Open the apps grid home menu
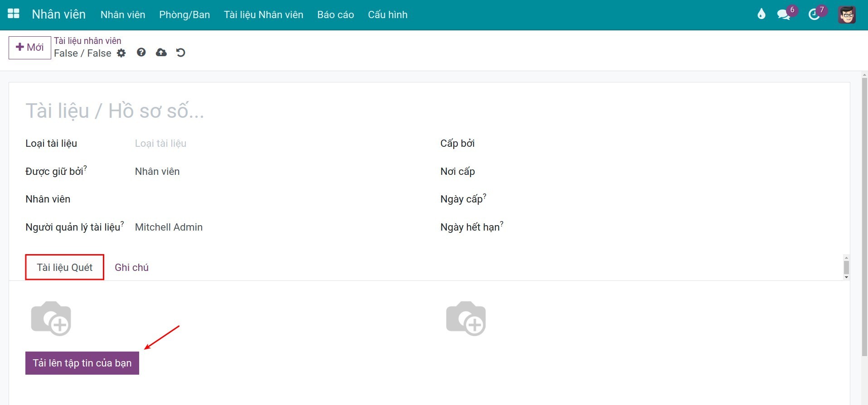Screen dimensions: 868x405 (x=14, y=14)
